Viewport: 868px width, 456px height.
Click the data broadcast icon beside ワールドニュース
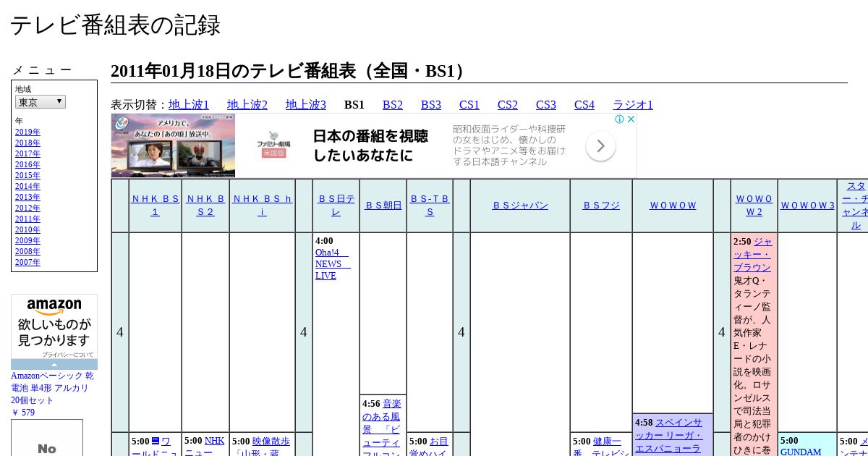[x=155, y=441]
